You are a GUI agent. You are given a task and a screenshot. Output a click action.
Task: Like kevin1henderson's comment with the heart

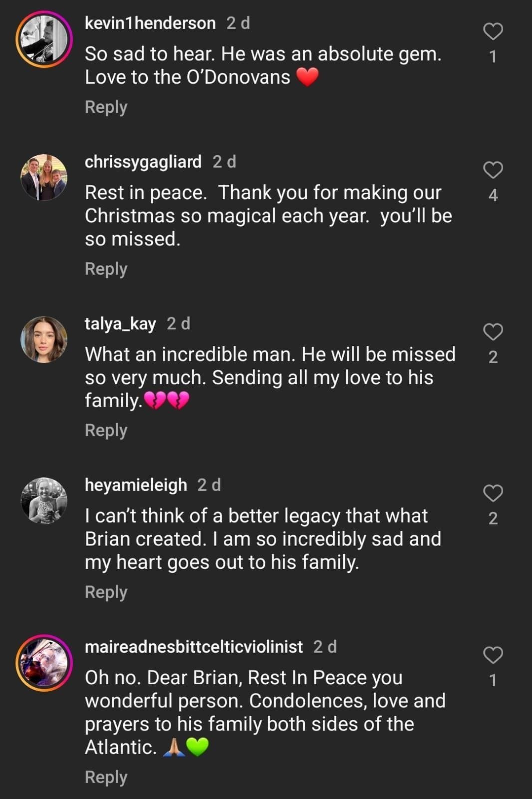[493, 31]
